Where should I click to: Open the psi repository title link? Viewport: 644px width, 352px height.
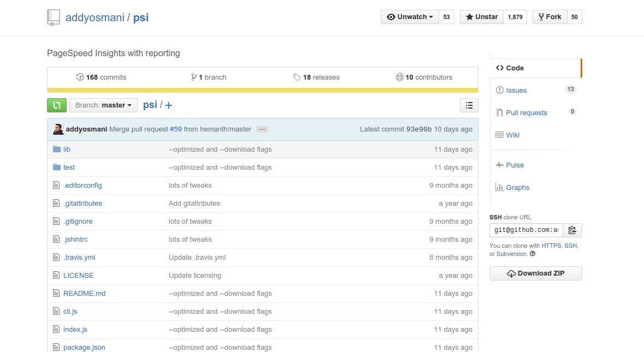point(141,17)
